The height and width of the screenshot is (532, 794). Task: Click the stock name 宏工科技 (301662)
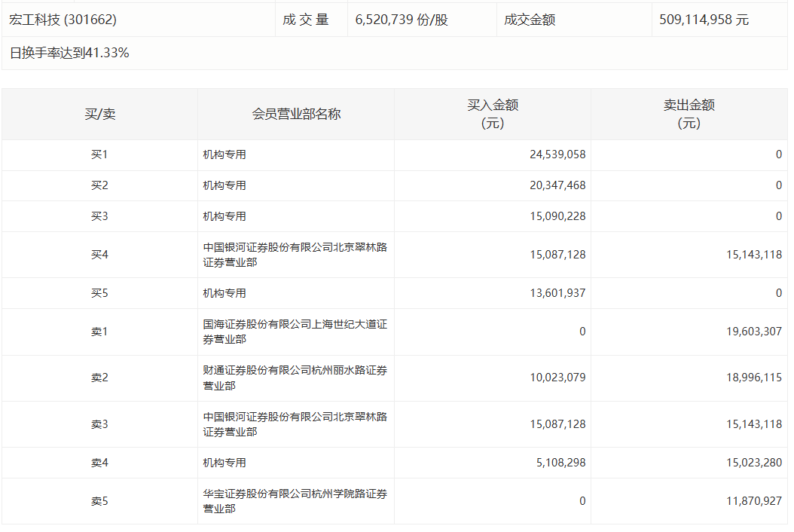coord(63,20)
